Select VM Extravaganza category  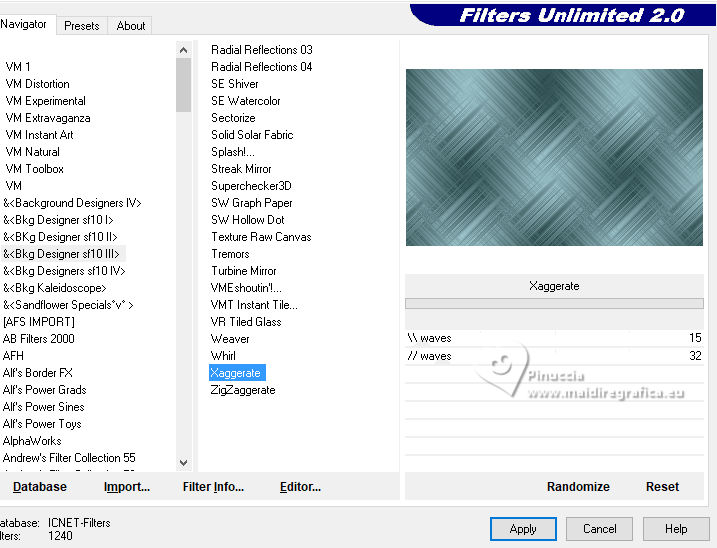pos(48,118)
